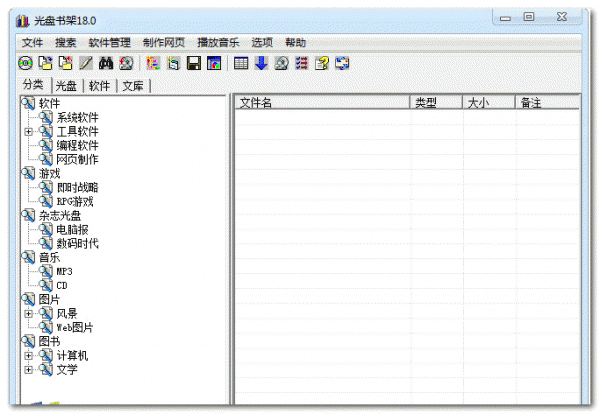This screenshot has width=600, height=414.
Task: Select the RPG游戏 category
Action: 73,201
